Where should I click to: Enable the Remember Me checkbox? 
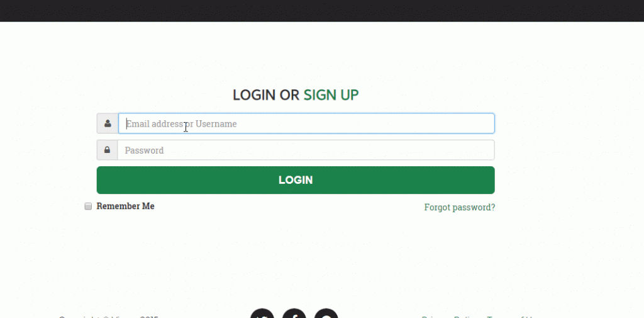pyautogui.click(x=88, y=206)
